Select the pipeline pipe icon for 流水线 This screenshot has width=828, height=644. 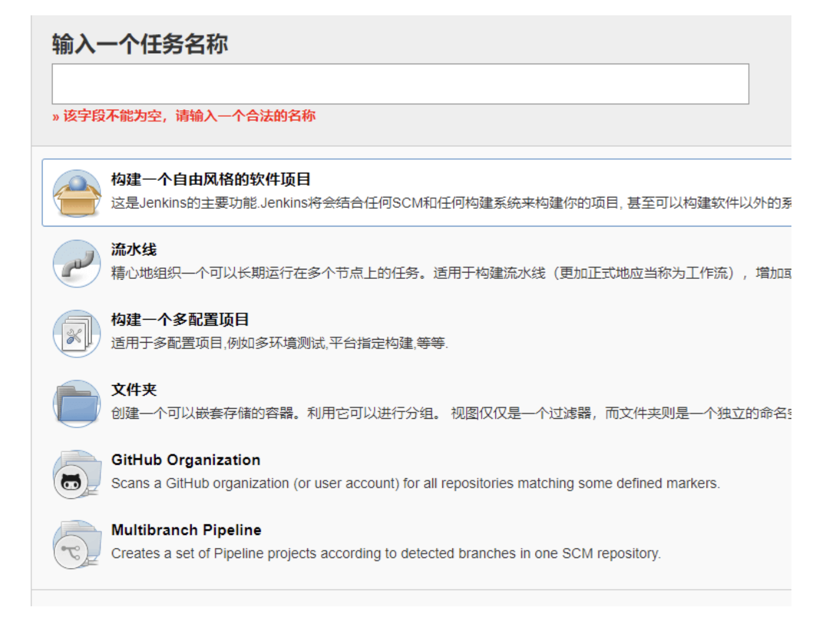tap(77, 264)
